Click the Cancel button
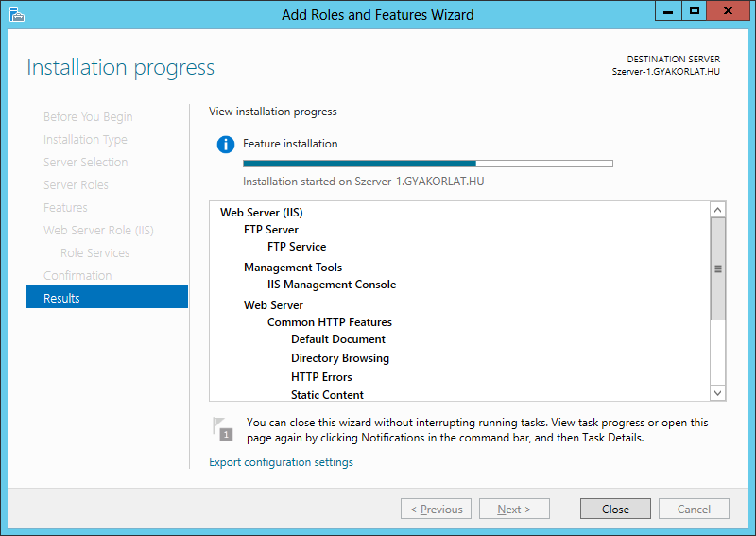This screenshot has height=536, width=756. tap(694, 509)
